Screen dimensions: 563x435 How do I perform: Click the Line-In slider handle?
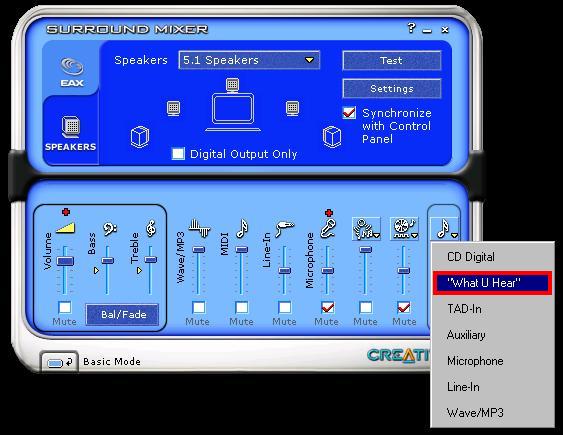(284, 270)
